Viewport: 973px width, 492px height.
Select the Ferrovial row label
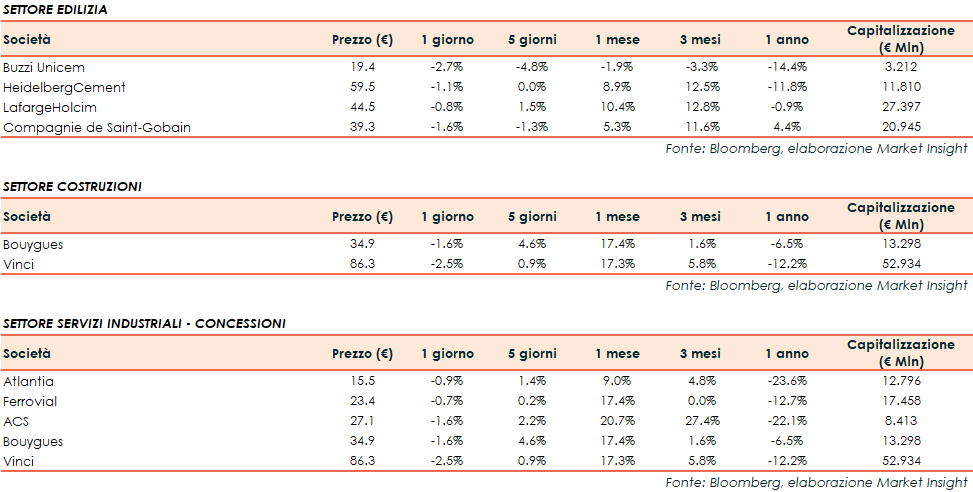pos(30,401)
